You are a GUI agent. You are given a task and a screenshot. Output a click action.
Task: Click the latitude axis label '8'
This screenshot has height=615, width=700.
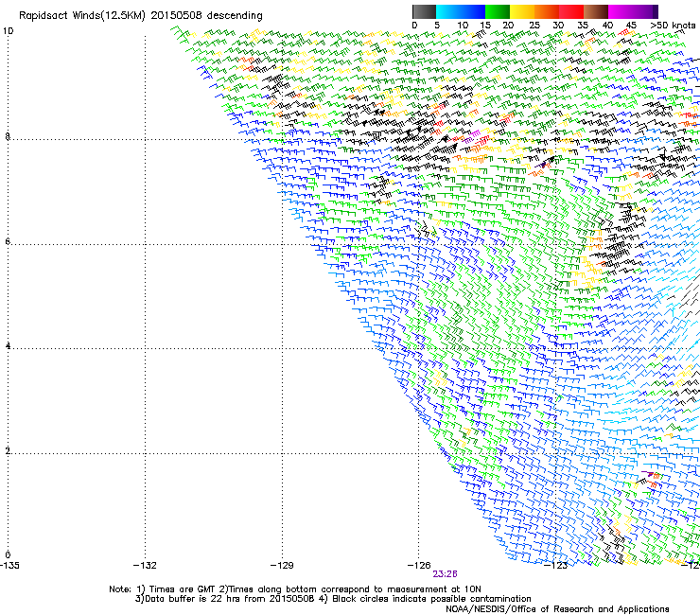point(8,136)
